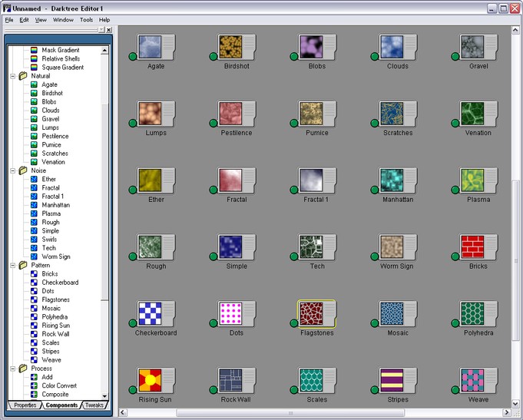Select the Gravel component node
The width and height of the screenshot is (523, 420).
tap(478, 48)
